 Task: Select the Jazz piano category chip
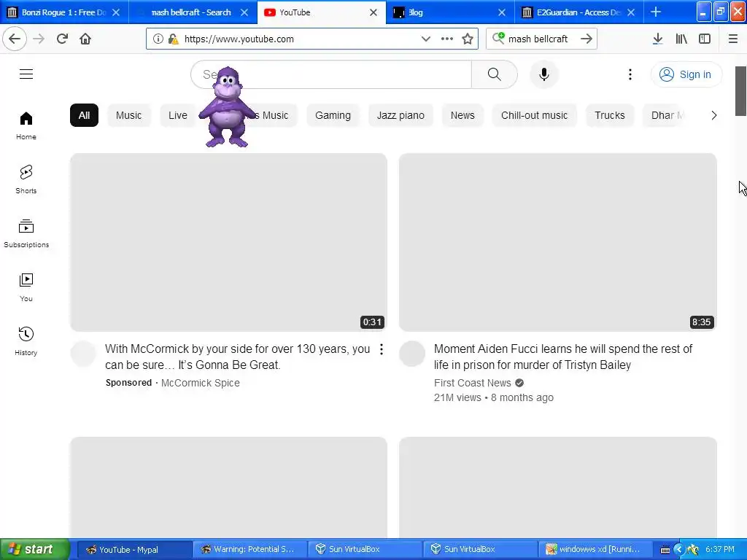click(x=400, y=115)
